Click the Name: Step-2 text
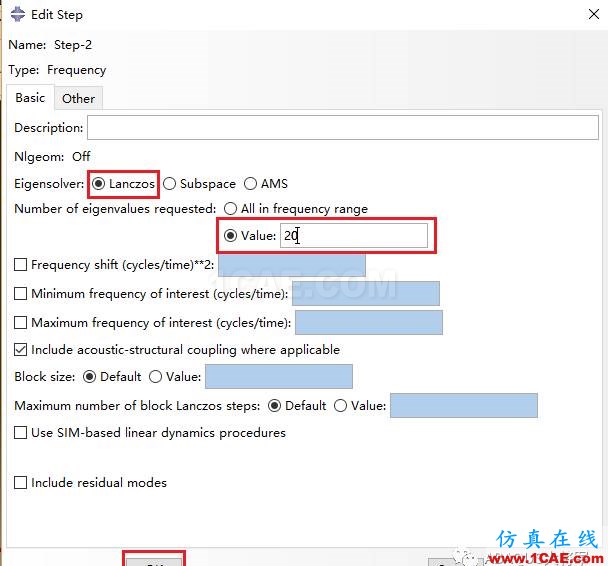The height and width of the screenshot is (566, 608). point(50,45)
